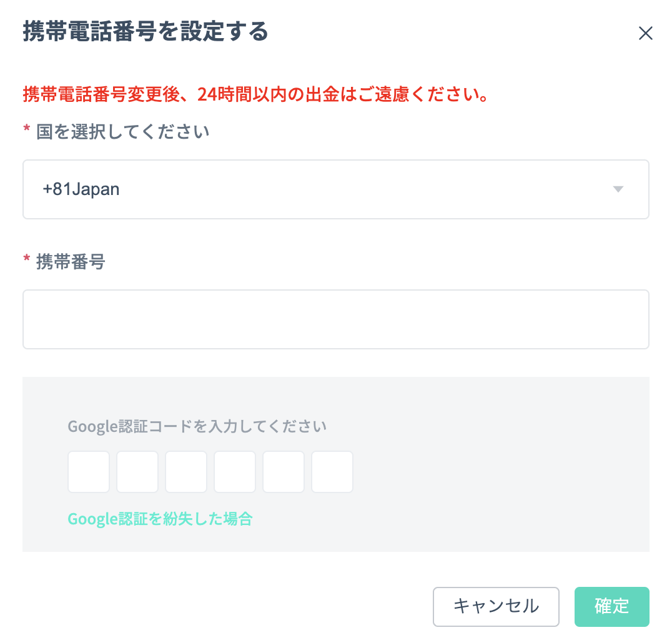This screenshot has height=635, width=672.
Task: Open the +81Japan country selector
Action: (x=335, y=189)
